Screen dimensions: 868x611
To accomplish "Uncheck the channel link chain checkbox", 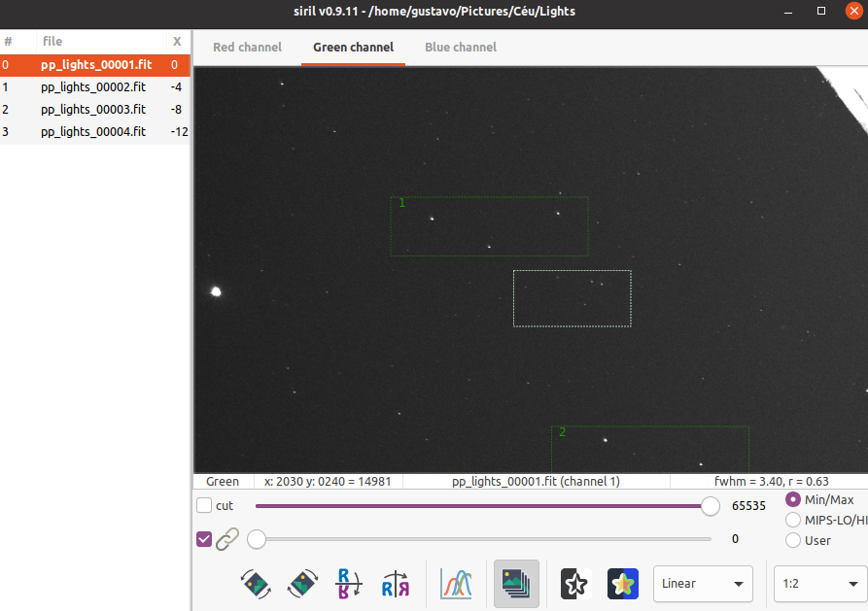I will (x=204, y=539).
